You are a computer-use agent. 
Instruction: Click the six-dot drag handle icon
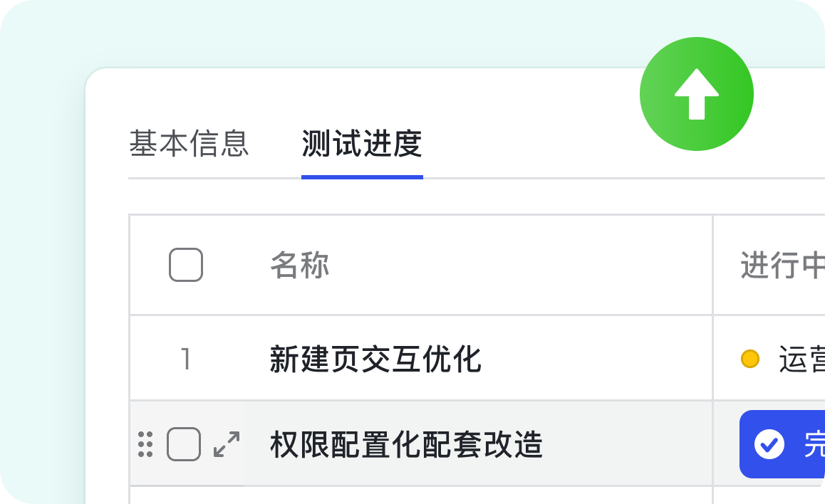tap(145, 444)
